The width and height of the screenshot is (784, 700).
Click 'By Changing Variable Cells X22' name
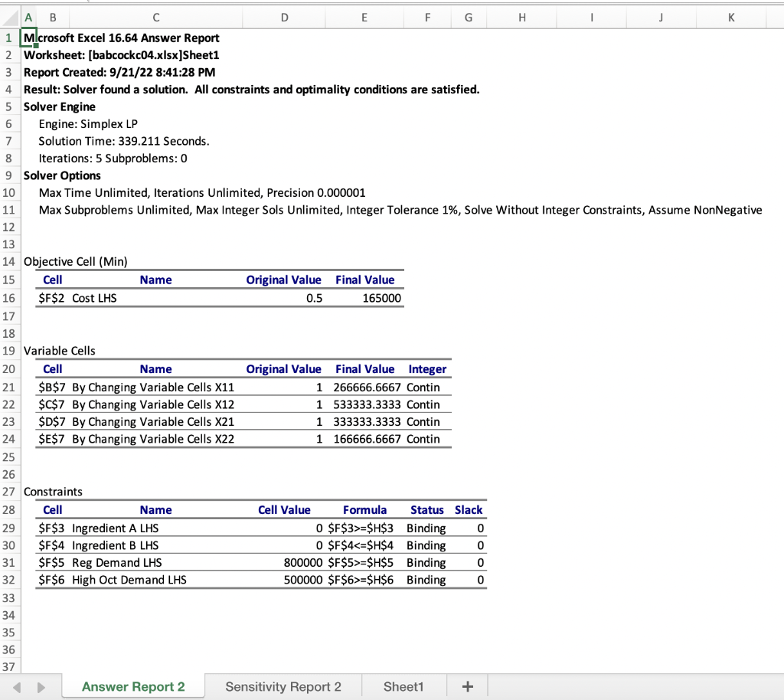coord(153,439)
